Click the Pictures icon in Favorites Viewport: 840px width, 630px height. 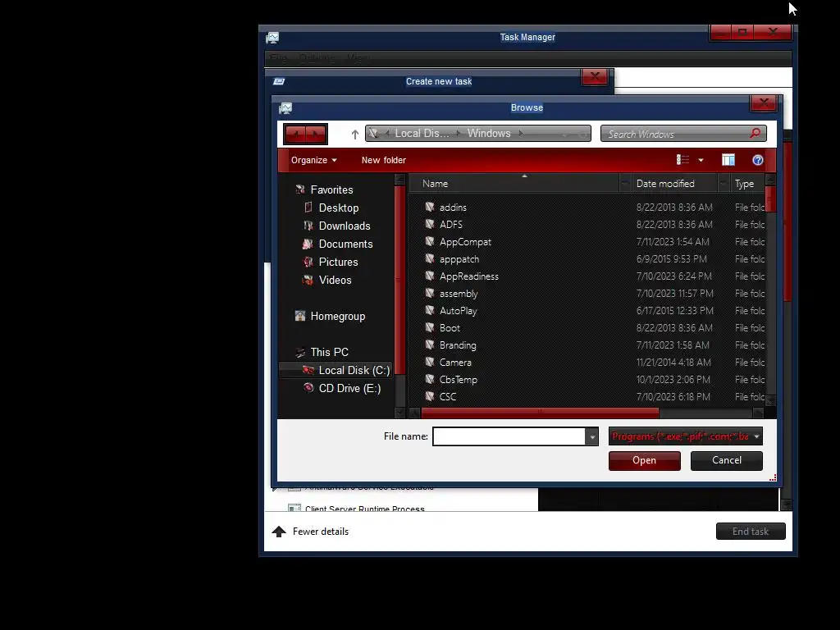coord(308,262)
